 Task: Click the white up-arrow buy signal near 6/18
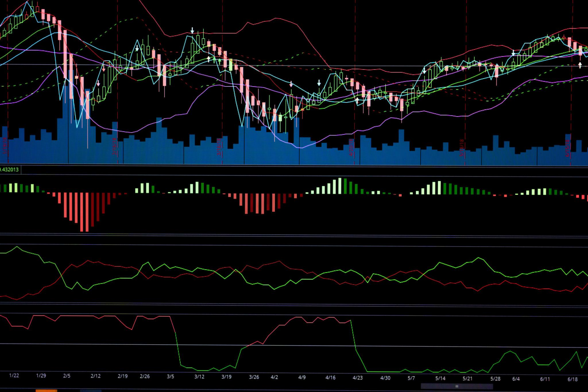[x=580, y=65]
